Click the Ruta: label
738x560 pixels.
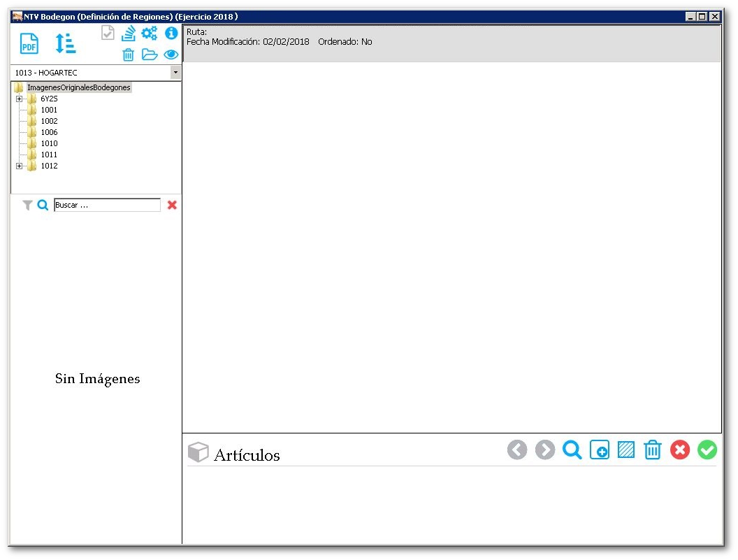[x=197, y=32]
